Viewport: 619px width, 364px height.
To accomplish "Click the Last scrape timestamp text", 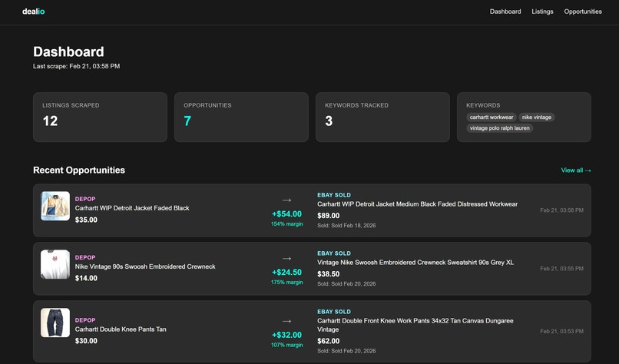I will (x=77, y=66).
